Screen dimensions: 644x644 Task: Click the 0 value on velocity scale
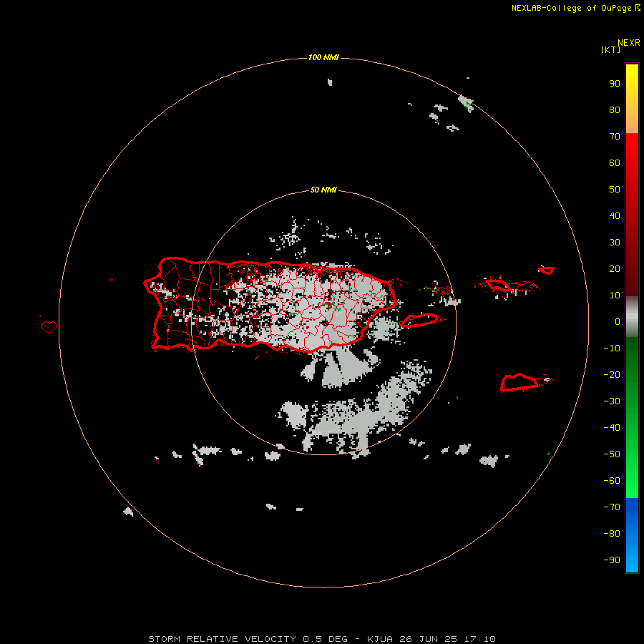pyautogui.click(x=618, y=321)
